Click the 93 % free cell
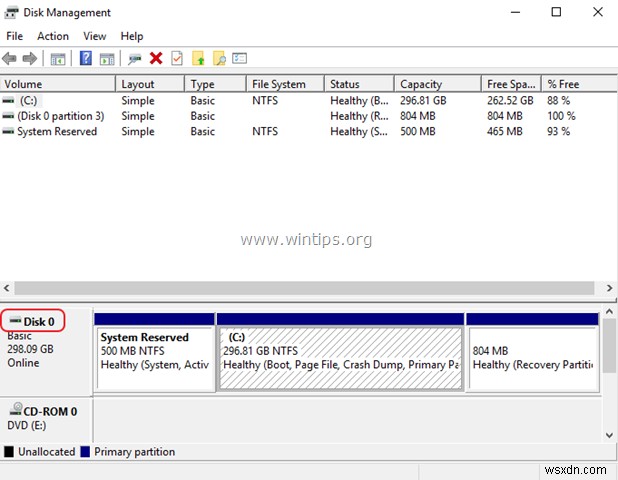Screen dimensions: 618x480 coord(558,132)
